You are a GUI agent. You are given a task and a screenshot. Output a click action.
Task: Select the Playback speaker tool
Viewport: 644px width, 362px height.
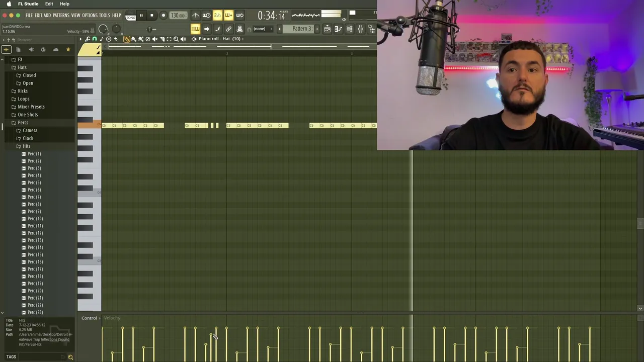pyautogui.click(x=183, y=39)
